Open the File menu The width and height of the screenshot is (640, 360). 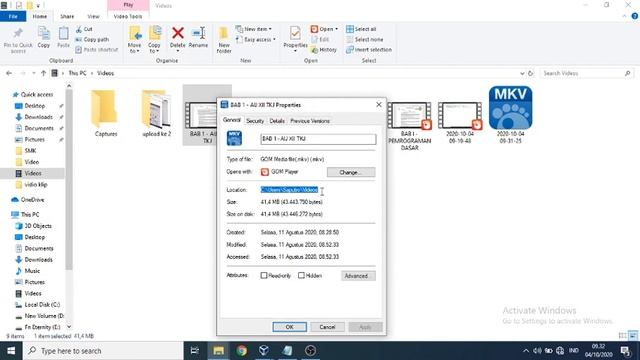pos(13,16)
